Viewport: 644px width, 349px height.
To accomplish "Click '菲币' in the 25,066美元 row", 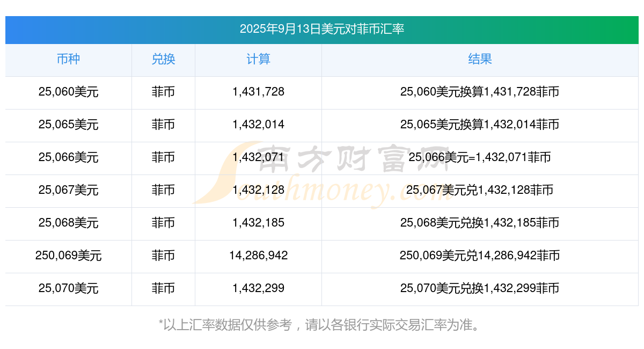I will [x=163, y=157].
